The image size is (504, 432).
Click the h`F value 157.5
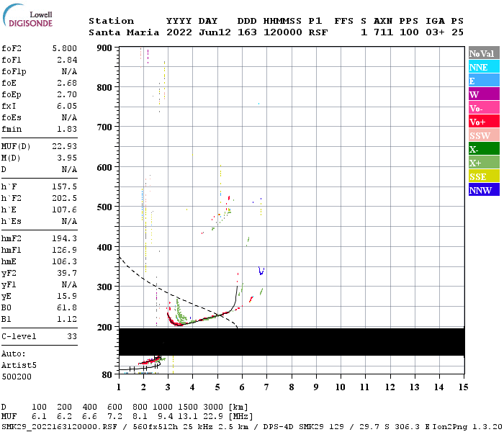point(64,186)
